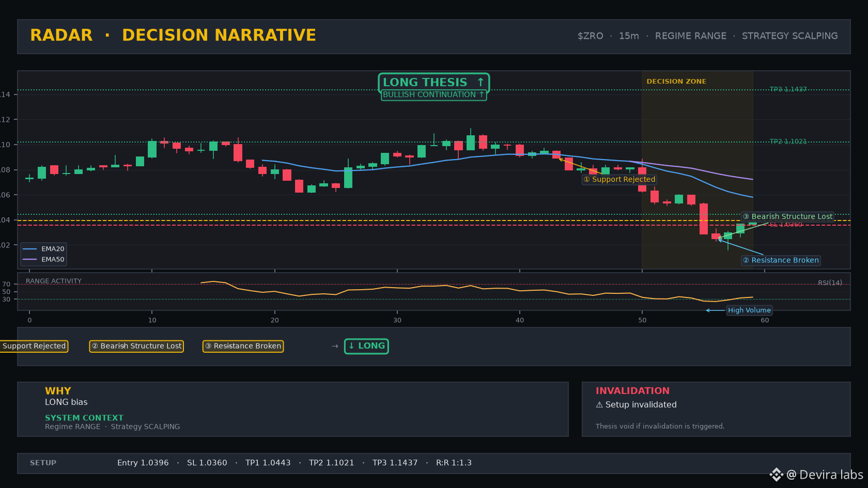
Task: Click the TP3 1.1437 label on the chart line
Action: tap(788, 89)
